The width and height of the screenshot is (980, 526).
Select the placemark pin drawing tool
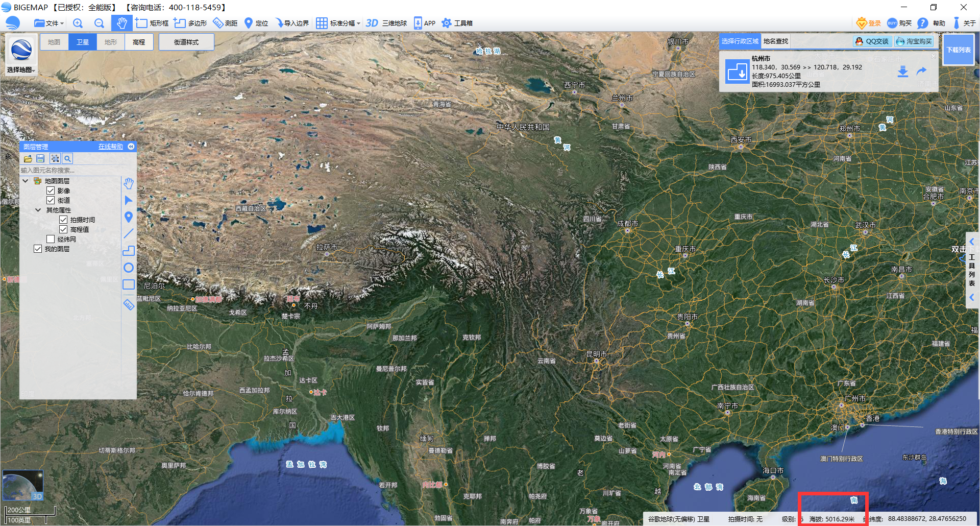click(x=129, y=217)
